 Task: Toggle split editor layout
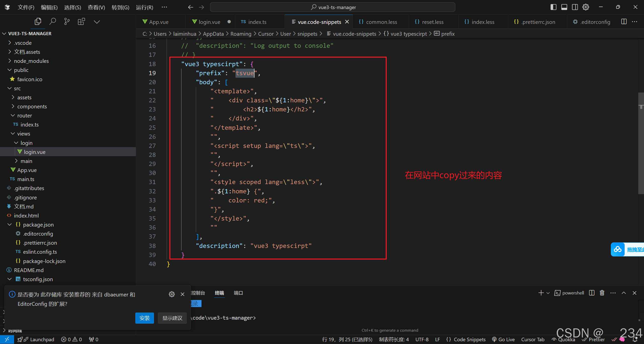pos(624,22)
